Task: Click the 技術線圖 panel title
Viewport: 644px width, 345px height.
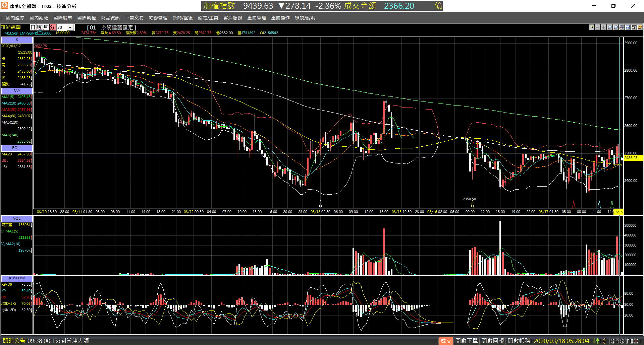Action: click(x=11, y=27)
